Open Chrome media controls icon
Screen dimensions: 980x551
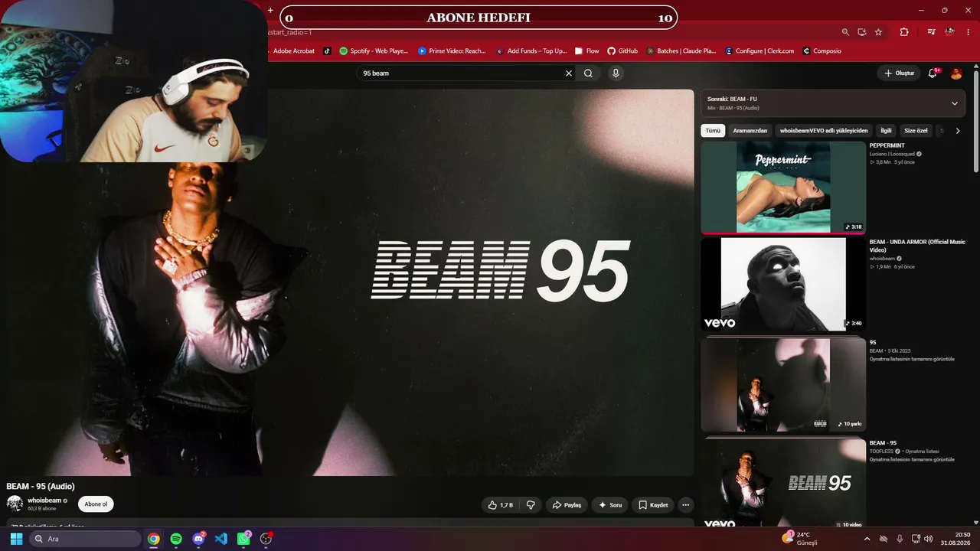pos(931,32)
